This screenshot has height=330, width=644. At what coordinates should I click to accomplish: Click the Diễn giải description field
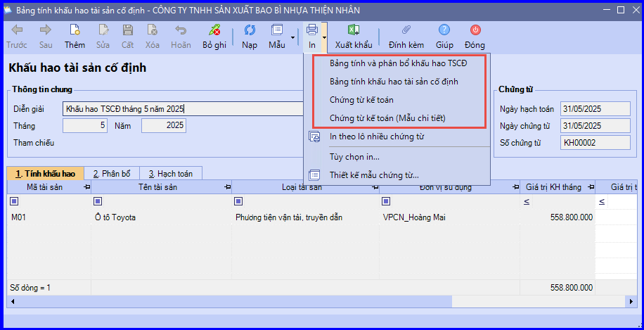pyautogui.click(x=183, y=109)
